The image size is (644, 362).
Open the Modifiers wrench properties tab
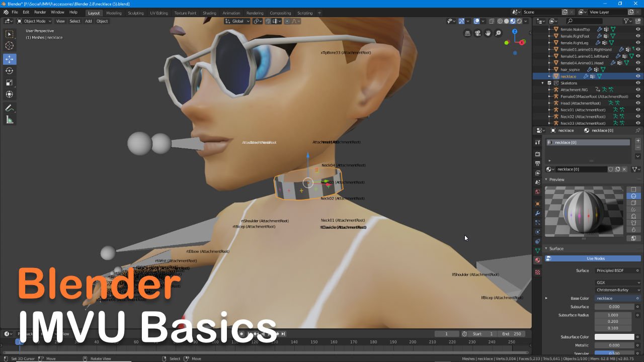[538, 213]
